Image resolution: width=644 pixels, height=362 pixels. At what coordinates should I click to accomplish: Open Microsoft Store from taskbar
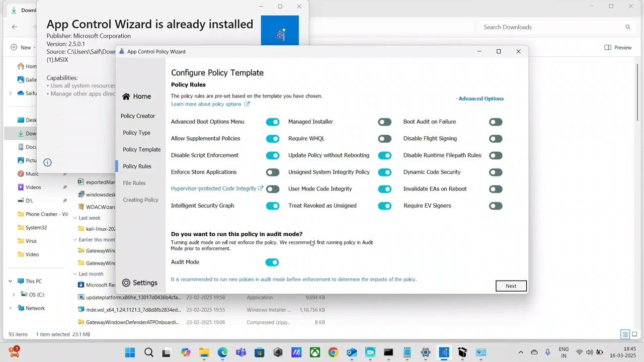tap(259, 352)
